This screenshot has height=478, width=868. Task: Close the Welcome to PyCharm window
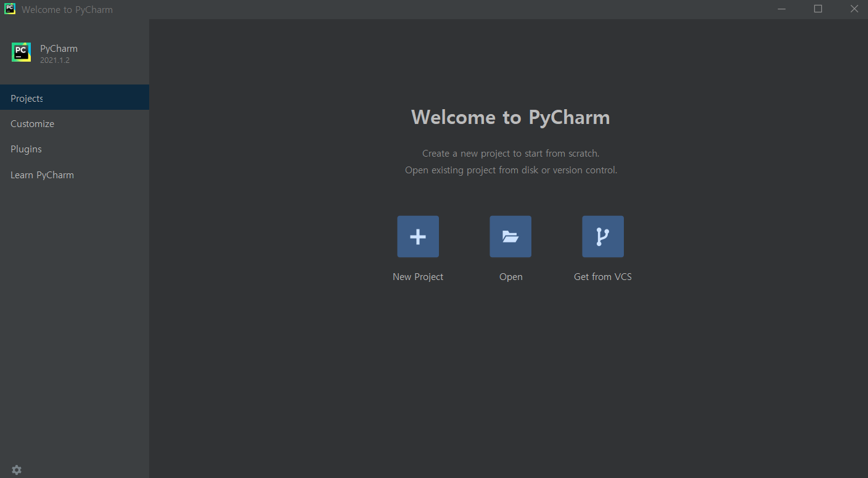click(x=854, y=9)
